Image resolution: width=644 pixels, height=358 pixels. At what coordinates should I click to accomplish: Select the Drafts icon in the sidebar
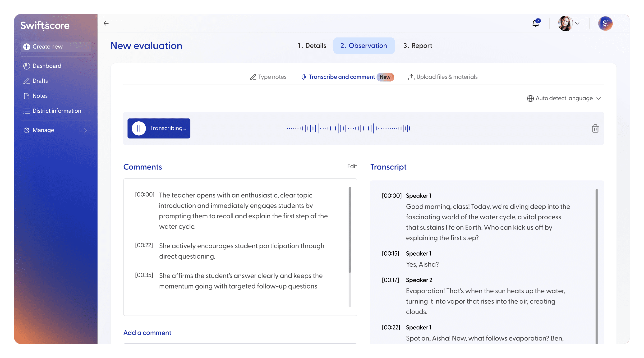[27, 81]
